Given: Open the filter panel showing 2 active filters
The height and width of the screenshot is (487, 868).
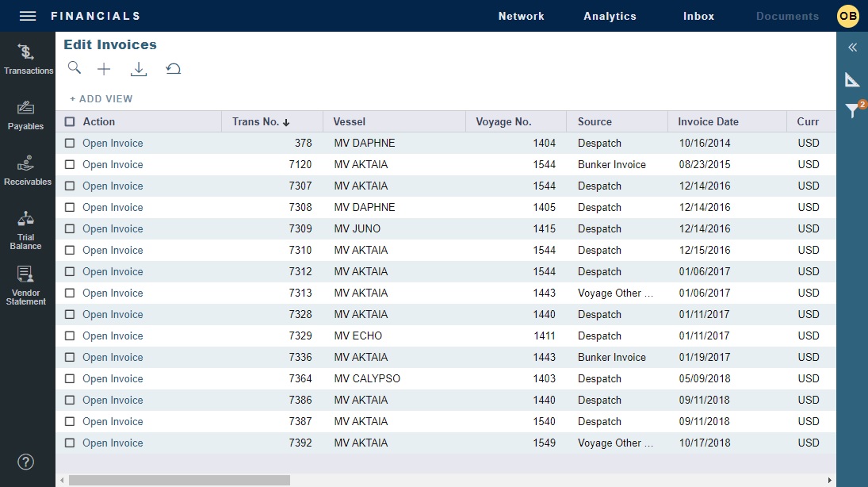Looking at the screenshot, I should tap(852, 111).
